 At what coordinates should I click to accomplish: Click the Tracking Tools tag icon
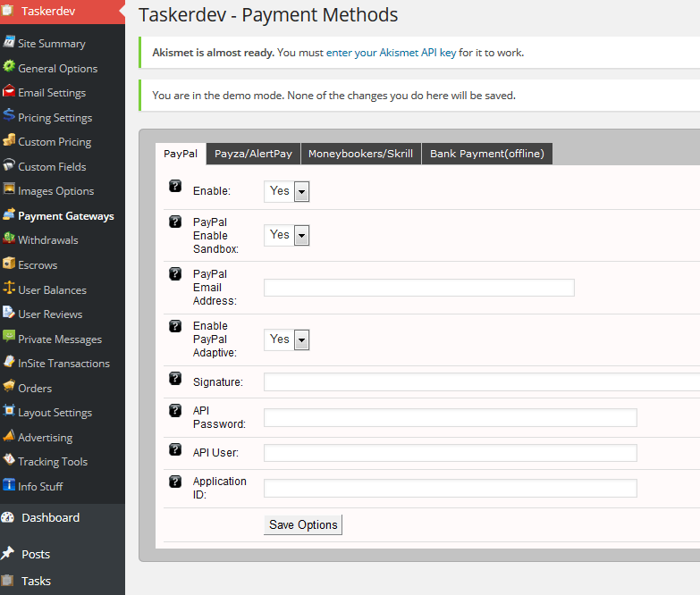click(x=9, y=459)
